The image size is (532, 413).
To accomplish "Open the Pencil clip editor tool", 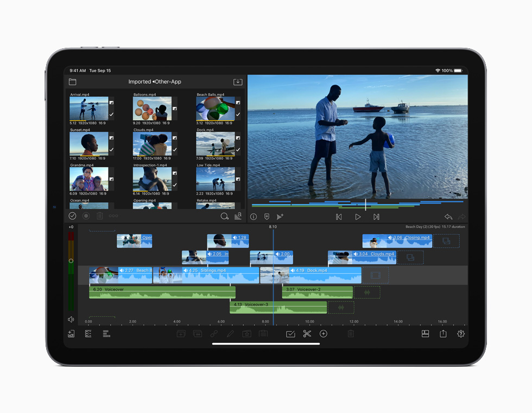I will 230,334.
